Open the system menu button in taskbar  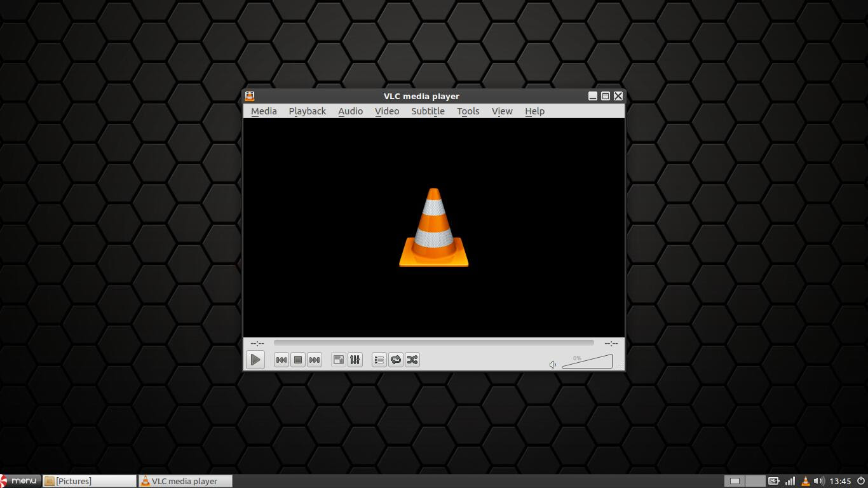(20, 481)
